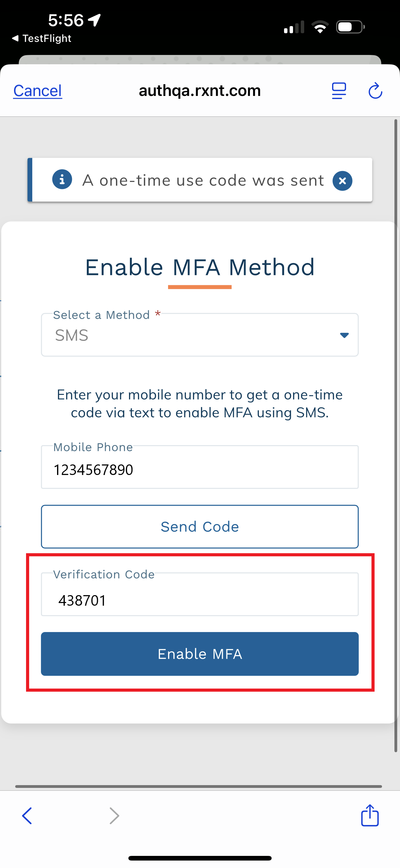Focus the Verification Code field
400x868 pixels.
tap(200, 600)
